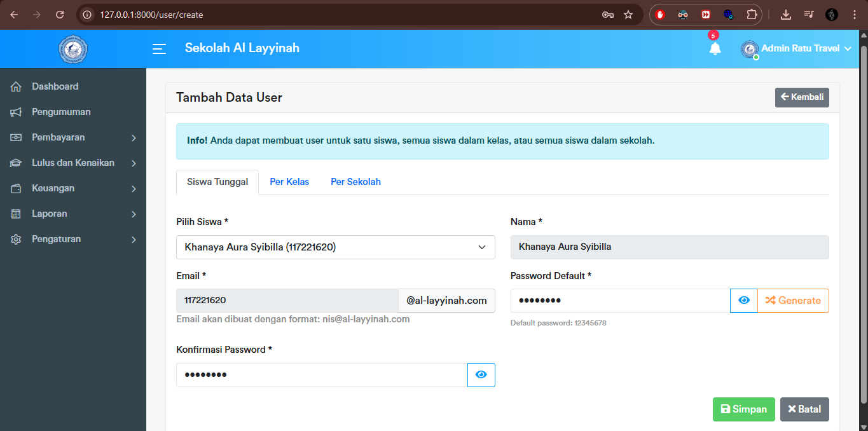This screenshot has height=431, width=868.
Task: Open browser extensions puzzle icon
Action: [752, 15]
